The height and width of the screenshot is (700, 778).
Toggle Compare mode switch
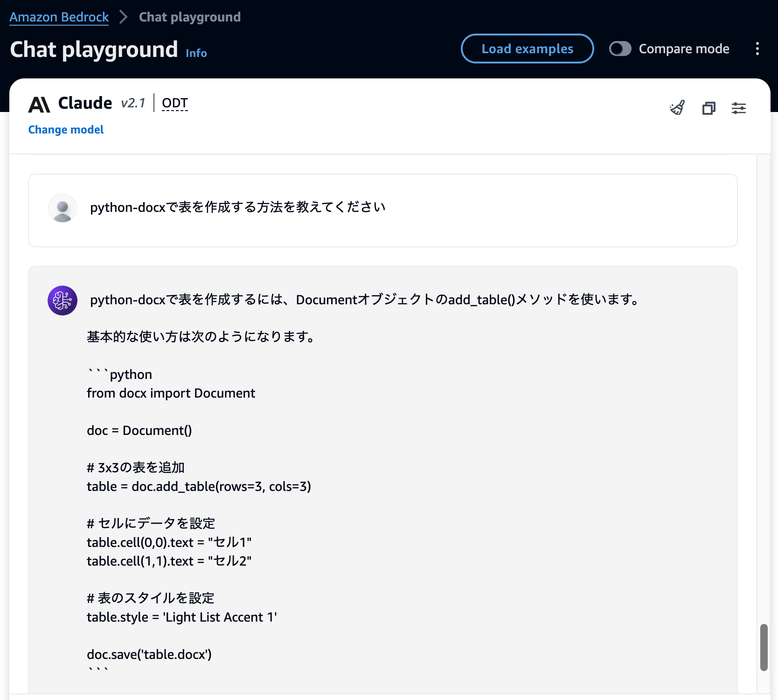(x=620, y=49)
